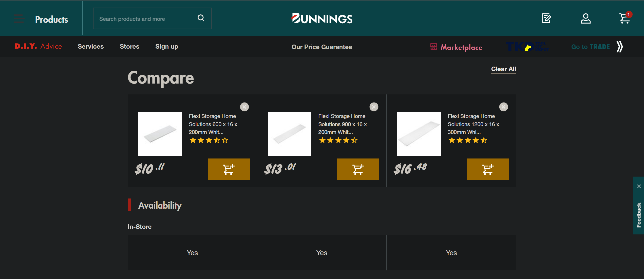Click the $10.11 price
644x279 pixels.
point(150,169)
